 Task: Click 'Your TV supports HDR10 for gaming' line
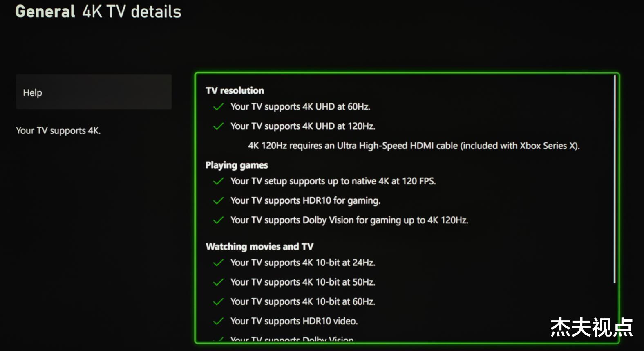point(305,201)
